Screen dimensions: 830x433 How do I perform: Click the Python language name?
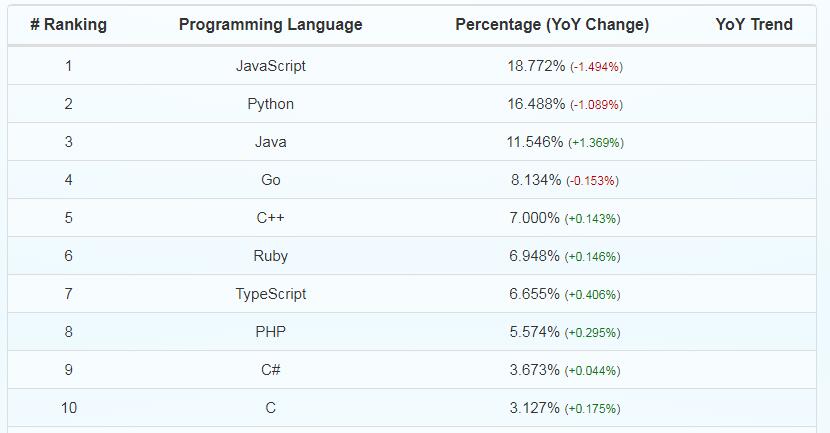(270, 104)
